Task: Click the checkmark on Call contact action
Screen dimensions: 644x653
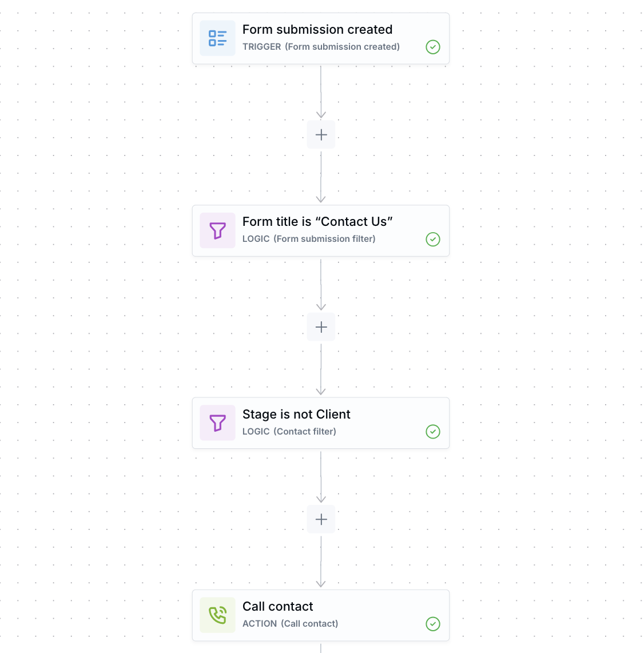Action: [433, 624]
